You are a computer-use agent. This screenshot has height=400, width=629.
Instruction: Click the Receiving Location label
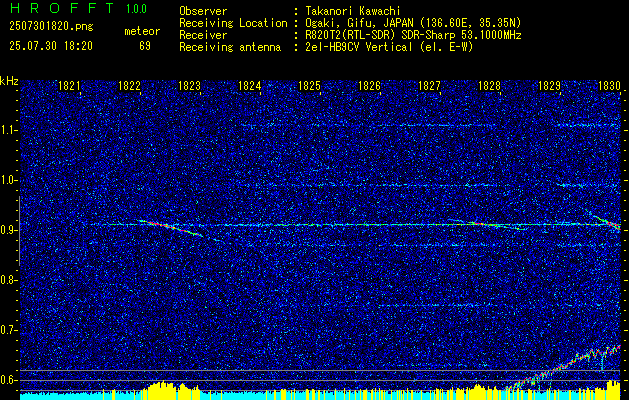[x=233, y=23]
